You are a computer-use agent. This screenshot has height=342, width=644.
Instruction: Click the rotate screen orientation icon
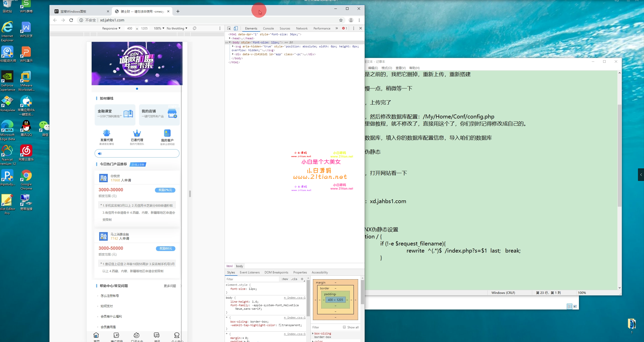[195, 28]
